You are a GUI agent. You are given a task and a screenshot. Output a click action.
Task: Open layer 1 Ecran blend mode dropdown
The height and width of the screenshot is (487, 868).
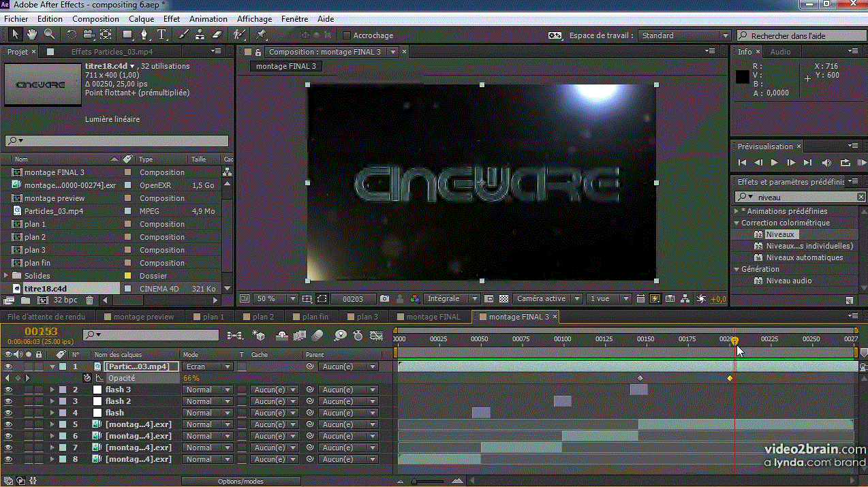(209, 366)
